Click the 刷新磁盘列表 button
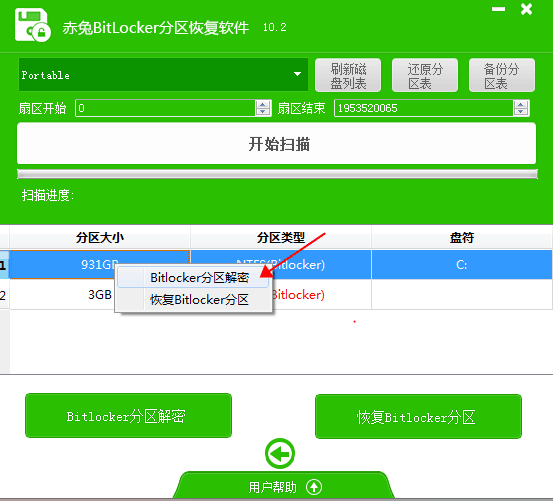 [348, 75]
